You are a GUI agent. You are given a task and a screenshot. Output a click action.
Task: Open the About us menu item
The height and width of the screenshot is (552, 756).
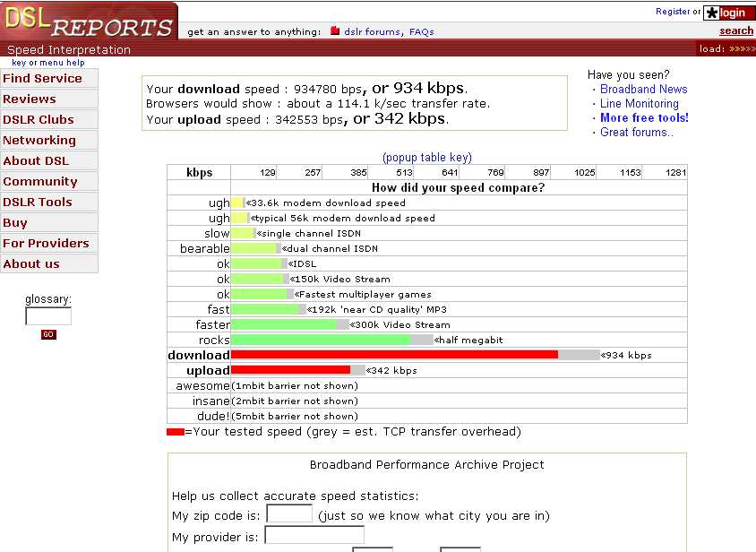pyautogui.click(x=49, y=264)
